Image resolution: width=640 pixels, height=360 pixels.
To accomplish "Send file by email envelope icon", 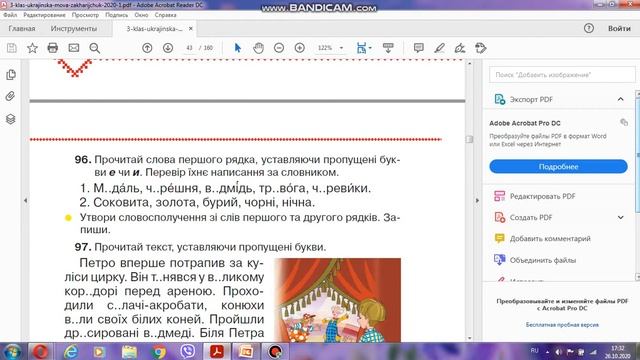I will 73,48.
